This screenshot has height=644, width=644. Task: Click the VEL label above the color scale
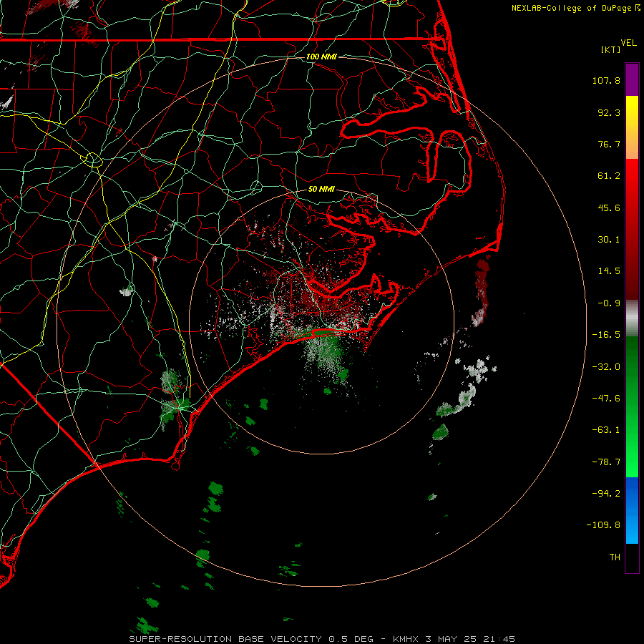point(628,43)
